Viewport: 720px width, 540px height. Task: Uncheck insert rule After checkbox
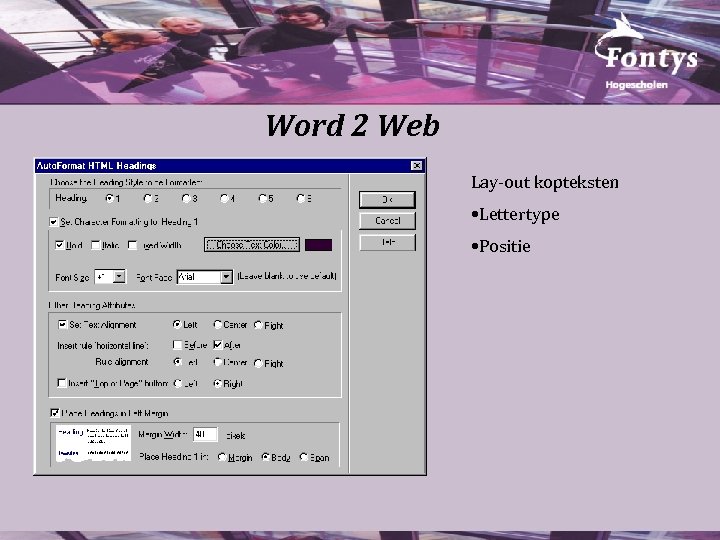coord(218,345)
